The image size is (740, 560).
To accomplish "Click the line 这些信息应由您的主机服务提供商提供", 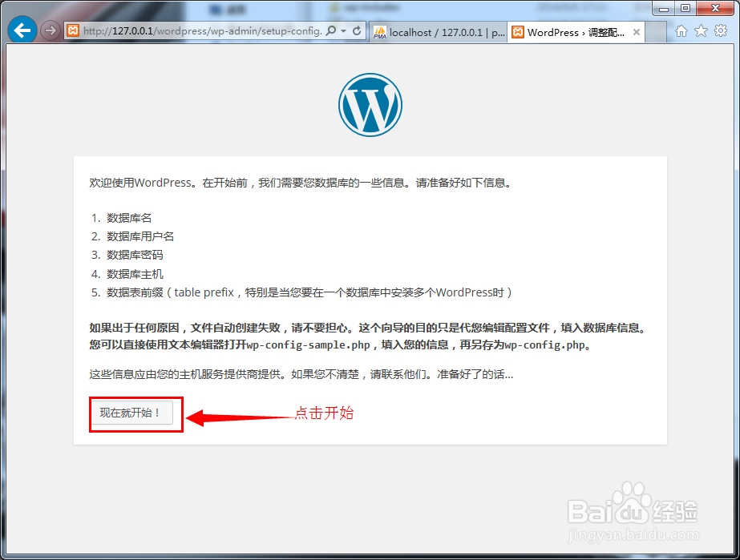I will 301,375.
